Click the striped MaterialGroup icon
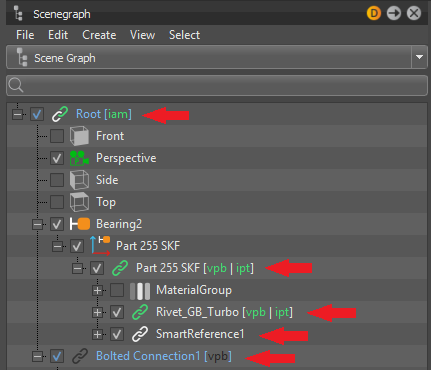Screen dimensions: 431x370 [140, 291]
